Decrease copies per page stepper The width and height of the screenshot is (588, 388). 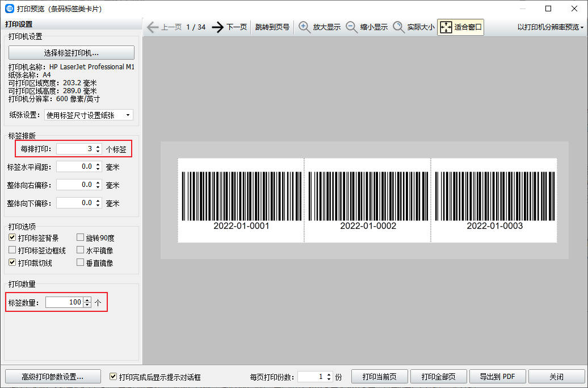(329, 379)
